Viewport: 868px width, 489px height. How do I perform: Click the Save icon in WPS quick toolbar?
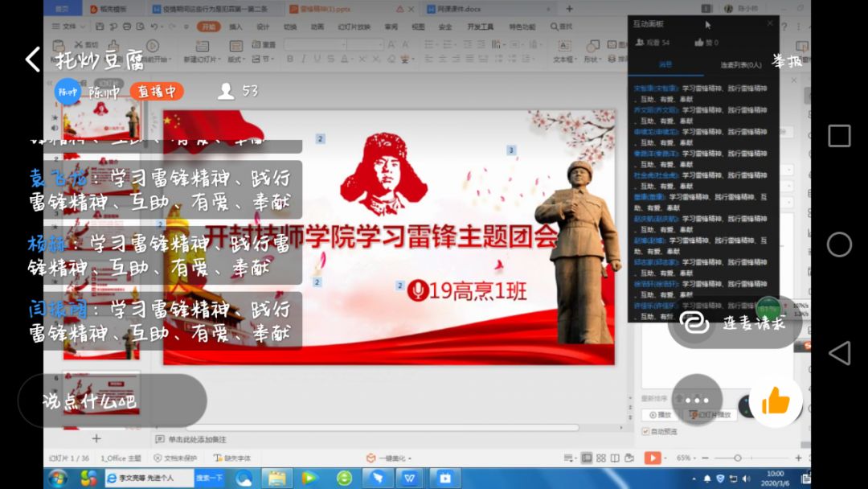click(x=100, y=26)
